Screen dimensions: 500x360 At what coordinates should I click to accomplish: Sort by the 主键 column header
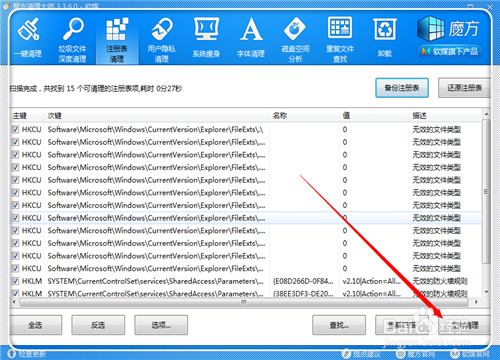tap(27, 116)
